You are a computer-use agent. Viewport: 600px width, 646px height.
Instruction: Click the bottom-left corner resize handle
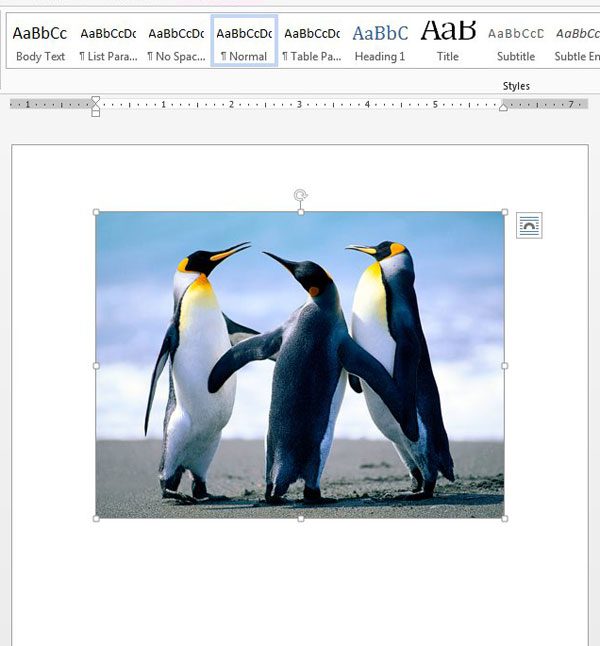pyautogui.click(x=96, y=518)
